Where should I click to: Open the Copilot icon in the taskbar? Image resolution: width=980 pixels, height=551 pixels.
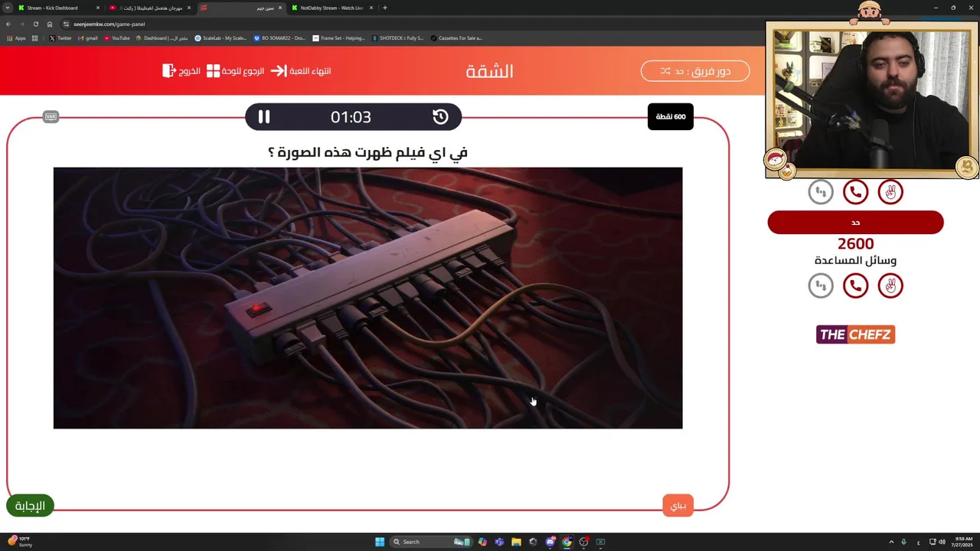482,542
